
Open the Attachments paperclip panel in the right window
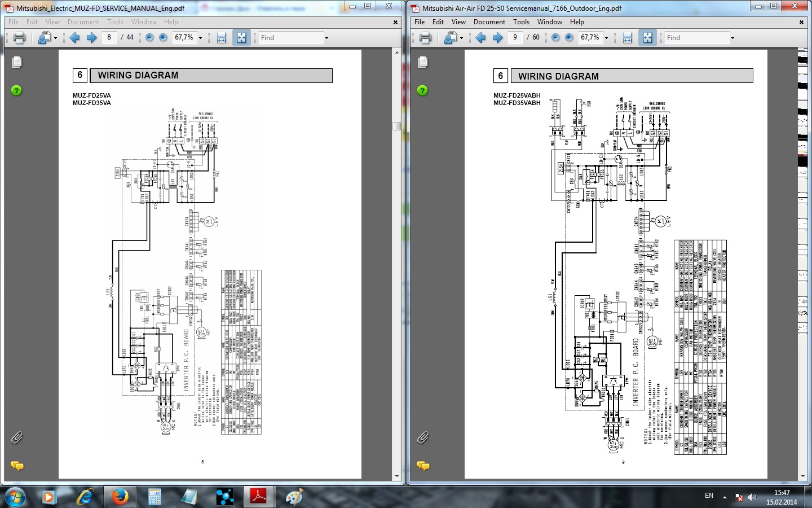pos(423,437)
